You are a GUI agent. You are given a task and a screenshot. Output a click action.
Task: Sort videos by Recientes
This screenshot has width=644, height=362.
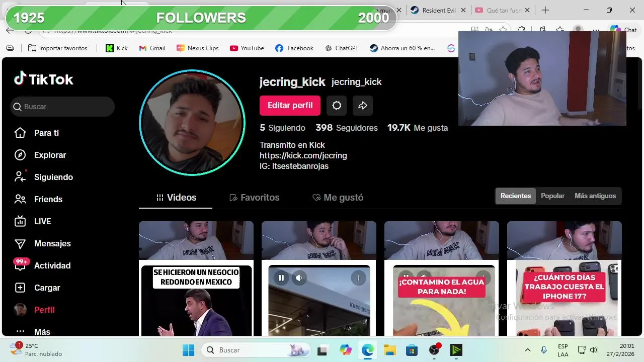coord(516,196)
